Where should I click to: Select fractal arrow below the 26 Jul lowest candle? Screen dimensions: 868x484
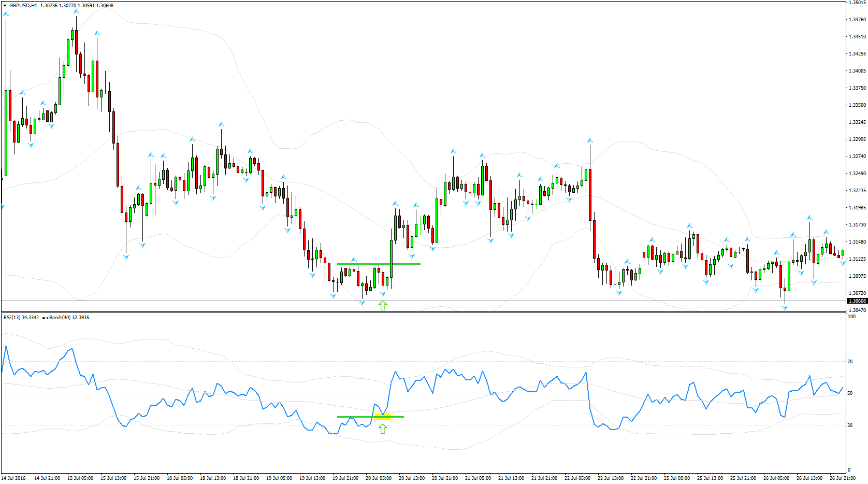click(x=785, y=308)
